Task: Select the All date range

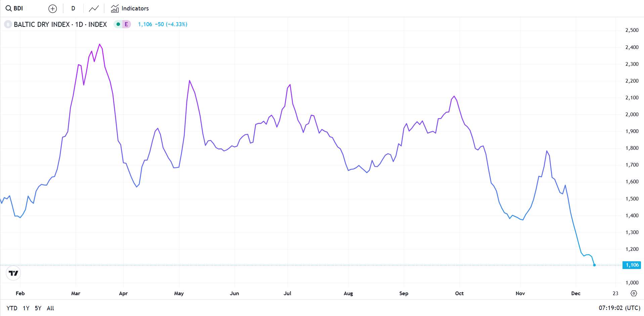Action: (x=50, y=308)
